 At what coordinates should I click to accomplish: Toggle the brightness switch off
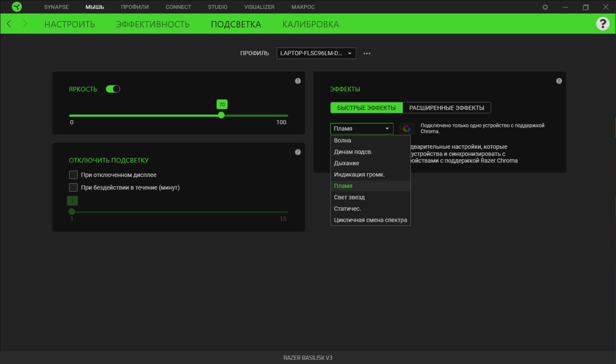[113, 89]
